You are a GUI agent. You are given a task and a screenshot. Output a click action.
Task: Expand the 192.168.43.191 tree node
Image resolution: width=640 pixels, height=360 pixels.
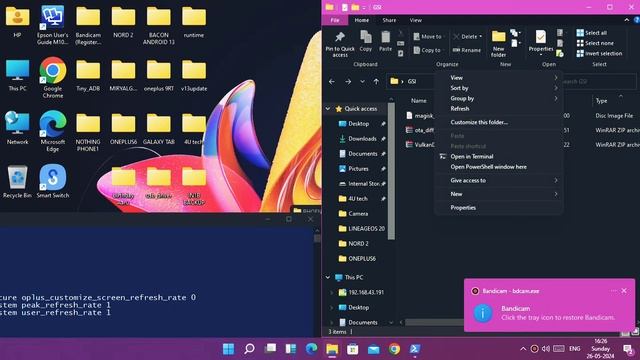click(331, 292)
